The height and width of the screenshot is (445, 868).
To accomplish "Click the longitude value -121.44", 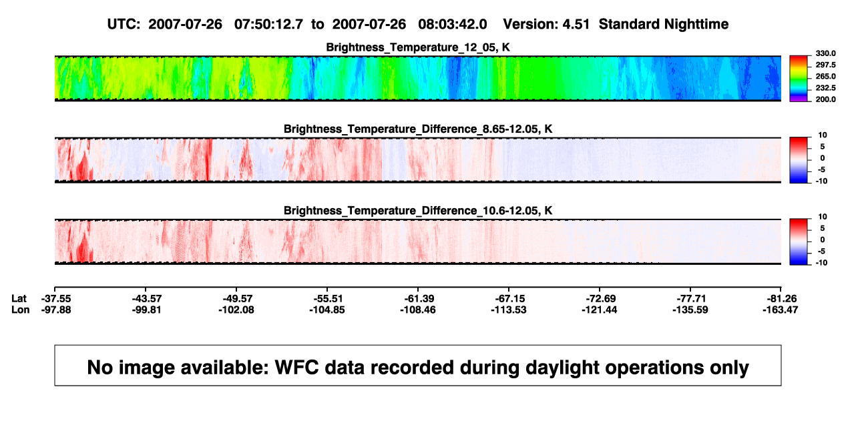I will click(x=600, y=310).
